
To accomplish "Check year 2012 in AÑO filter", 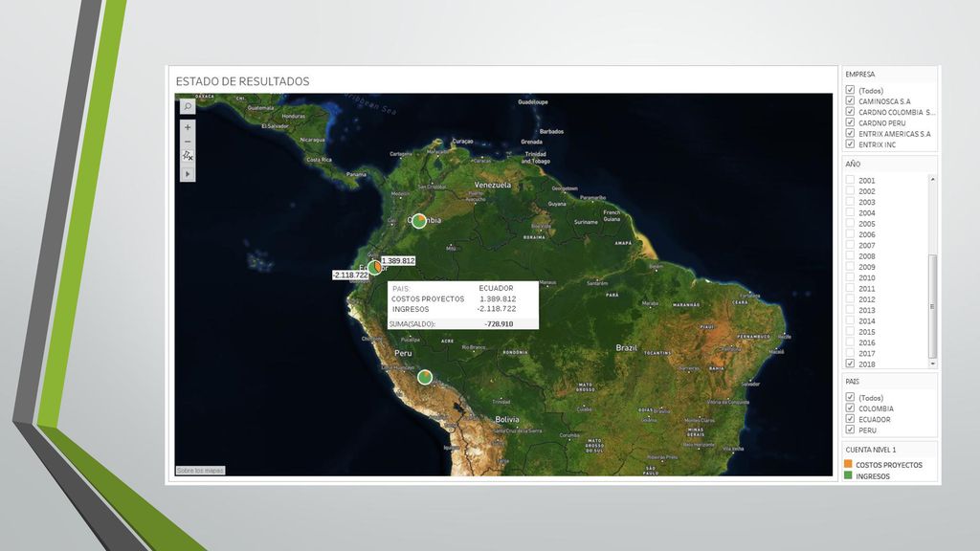I will 850,299.
